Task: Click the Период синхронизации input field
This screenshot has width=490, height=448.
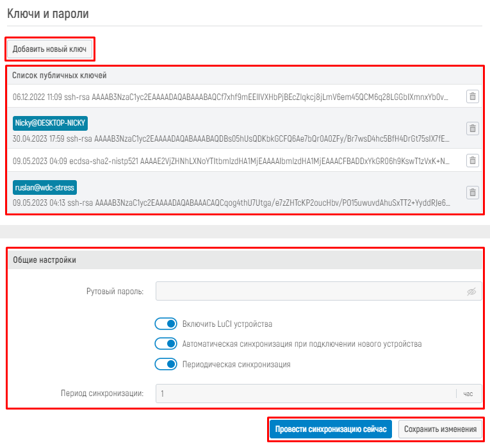Action: pyautogui.click(x=304, y=393)
